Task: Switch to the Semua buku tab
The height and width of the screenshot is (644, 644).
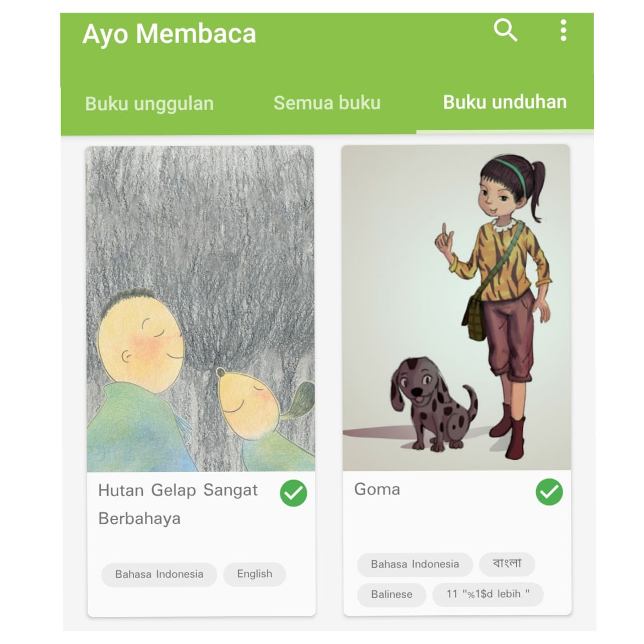Action: [x=327, y=103]
